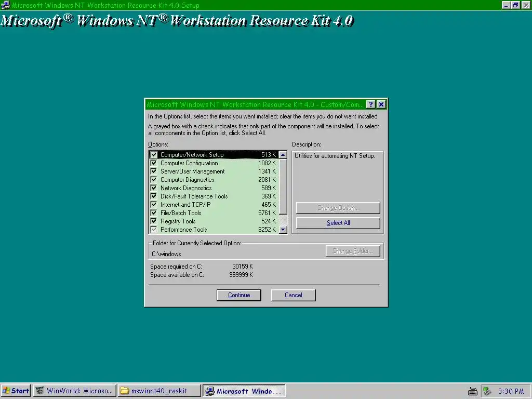Toggle the Performance Tools checkbox
The height and width of the screenshot is (399, 532).
point(154,230)
